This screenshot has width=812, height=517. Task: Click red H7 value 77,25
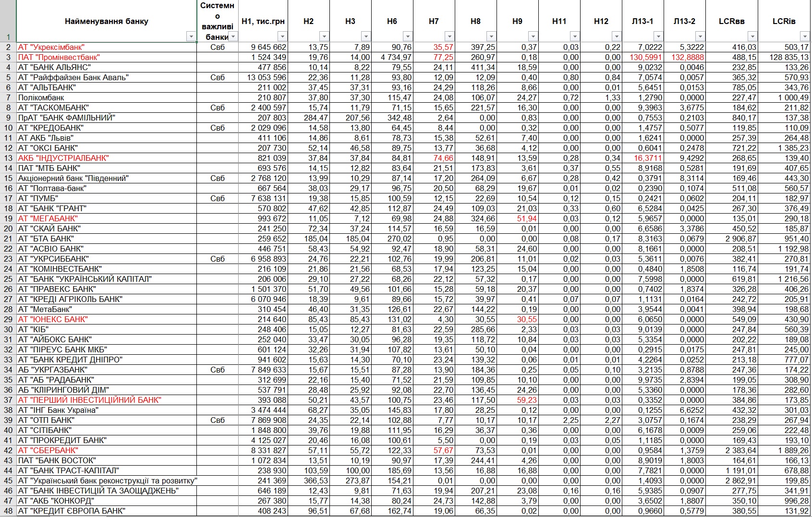(x=434, y=57)
